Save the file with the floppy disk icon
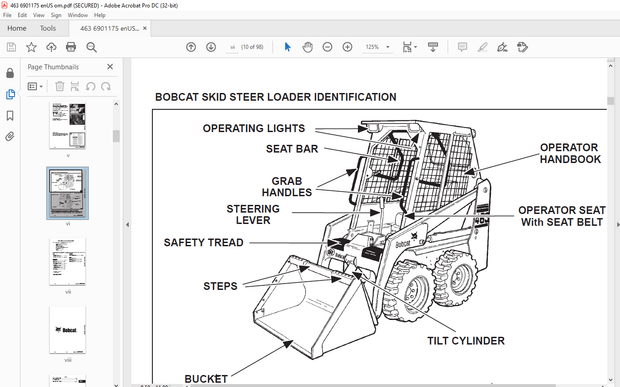The height and width of the screenshot is (387, 620). (11, 47)
